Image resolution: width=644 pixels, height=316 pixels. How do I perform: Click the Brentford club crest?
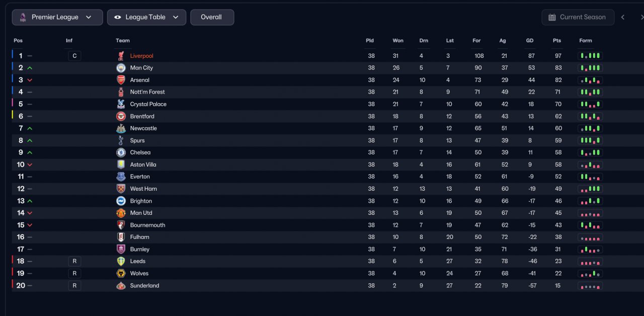click(x=121, y=116)
